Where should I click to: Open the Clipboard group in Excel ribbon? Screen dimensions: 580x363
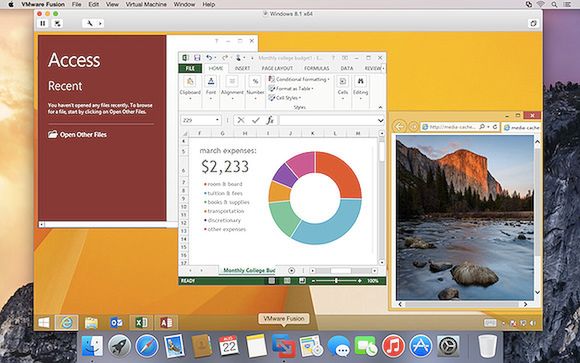[x=190, y=88]
